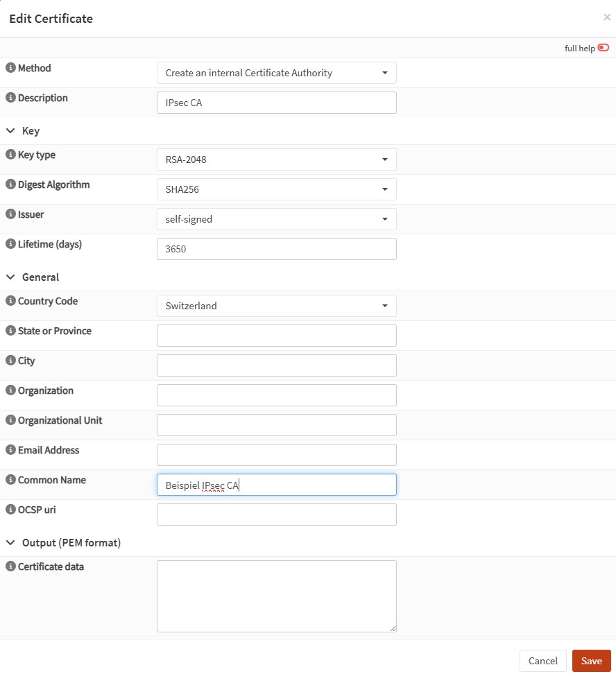Show help via Common Name info icon
The image size is (616, 674).
pos(10,480)
